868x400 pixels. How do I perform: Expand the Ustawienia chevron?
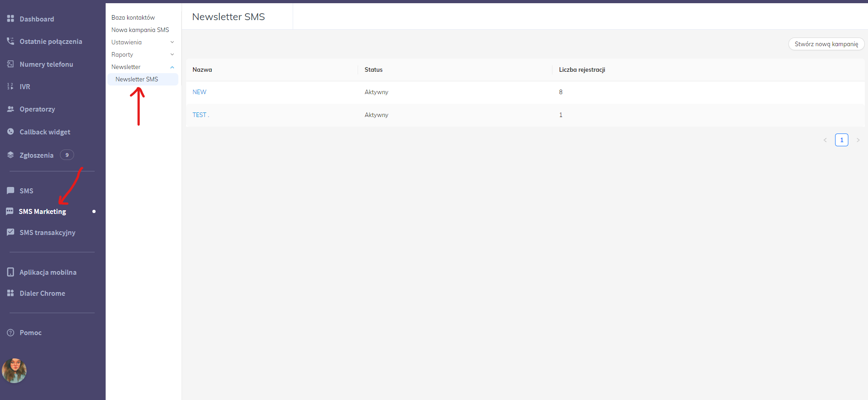172,42
